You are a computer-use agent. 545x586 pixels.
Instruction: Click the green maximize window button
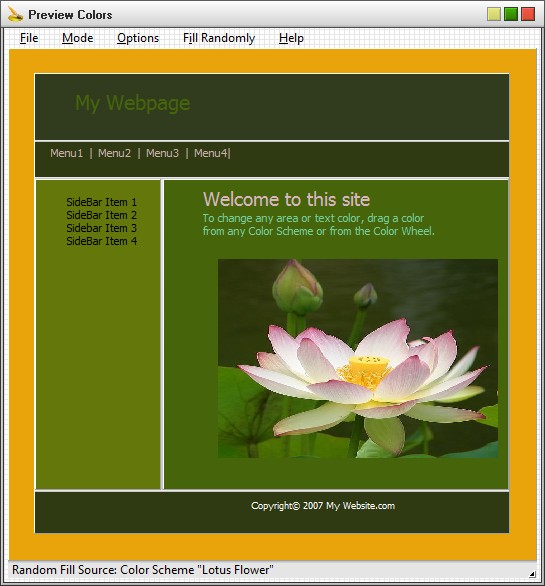[511, 14]
